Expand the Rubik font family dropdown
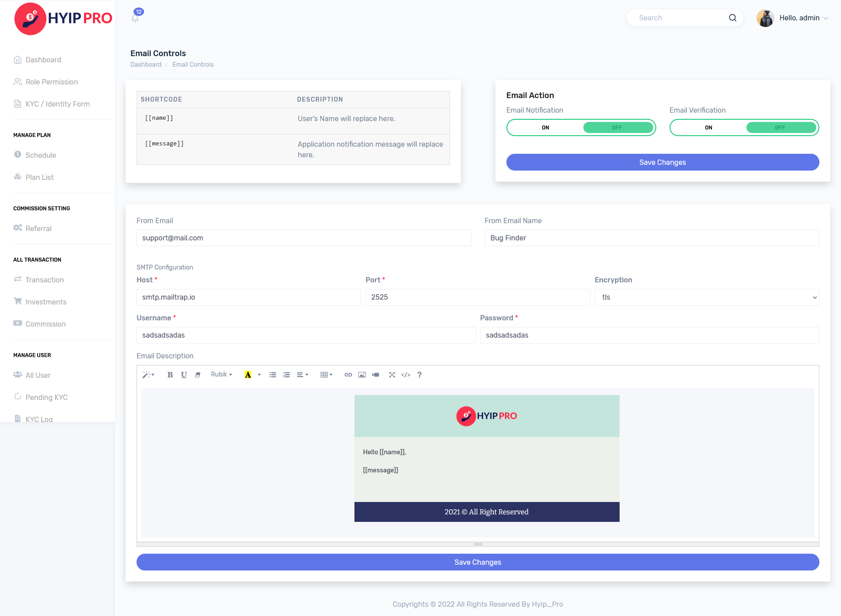The height and width of the screenshot is (616, 841). [x=221, y=375]
